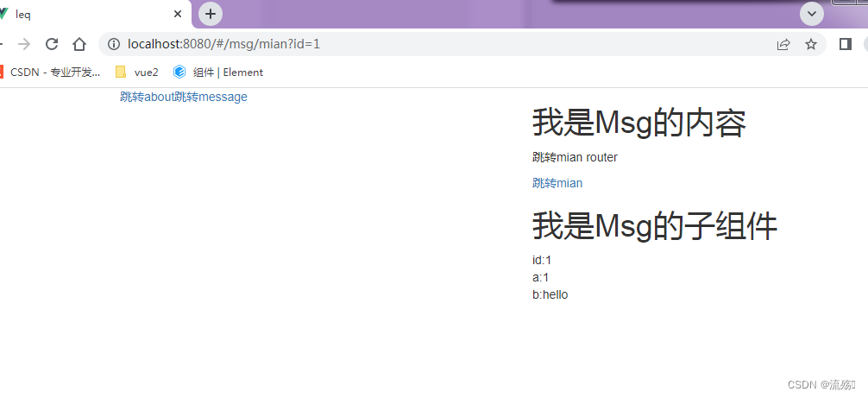Image resolution: width=868 pixels, height=398 pixels.
Task: Reload the page with the refresh icon
Action: click(x=52, y=44)
